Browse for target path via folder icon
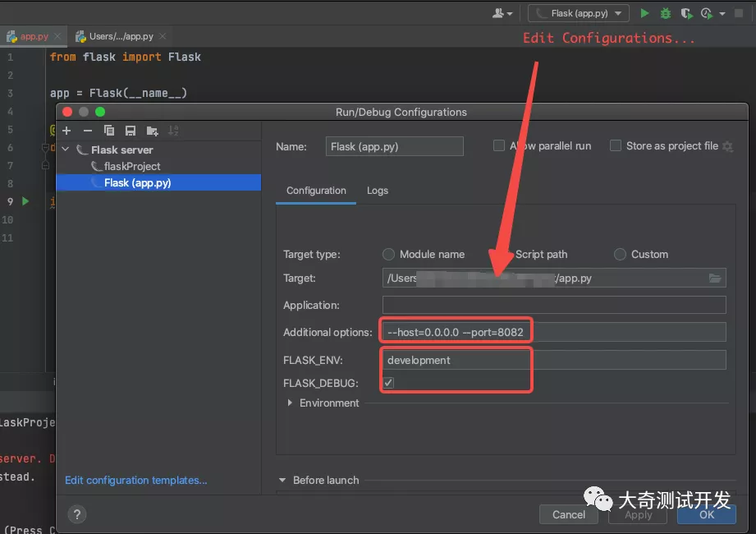This screenshot has height=534, width=756. coord(714,279)
